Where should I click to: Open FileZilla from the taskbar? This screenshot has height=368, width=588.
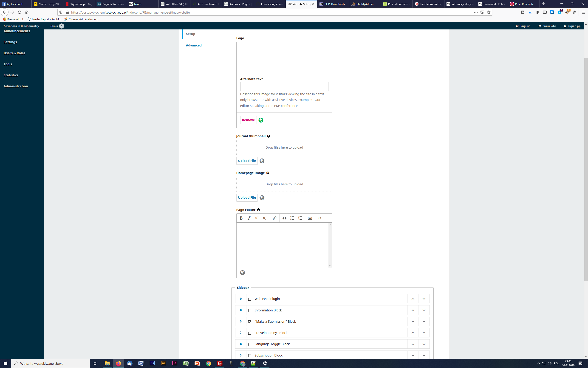click(x=220, y=363)
